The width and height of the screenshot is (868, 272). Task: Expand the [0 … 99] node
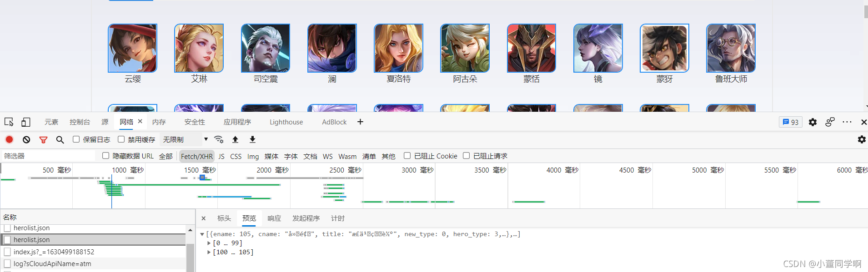point(209,243)
